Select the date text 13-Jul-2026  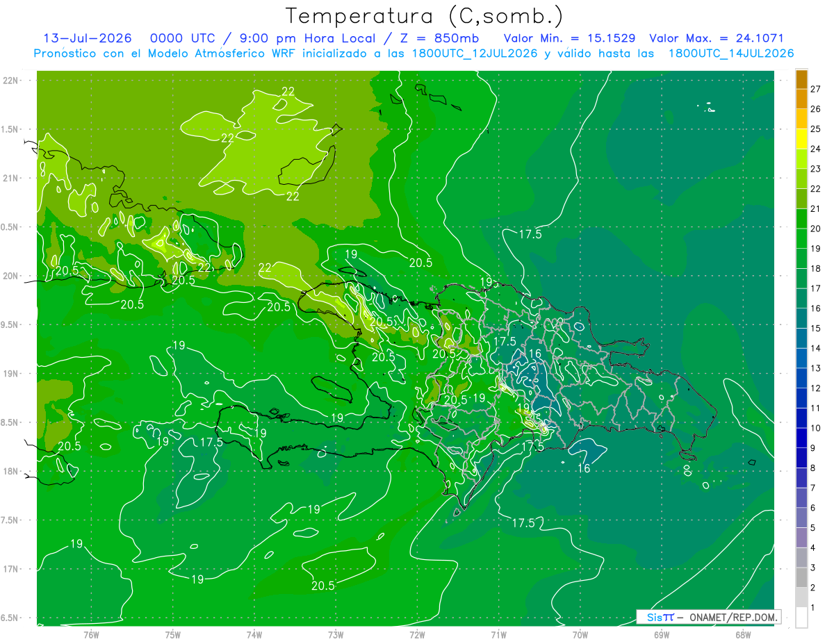click(x=88, y=38)
